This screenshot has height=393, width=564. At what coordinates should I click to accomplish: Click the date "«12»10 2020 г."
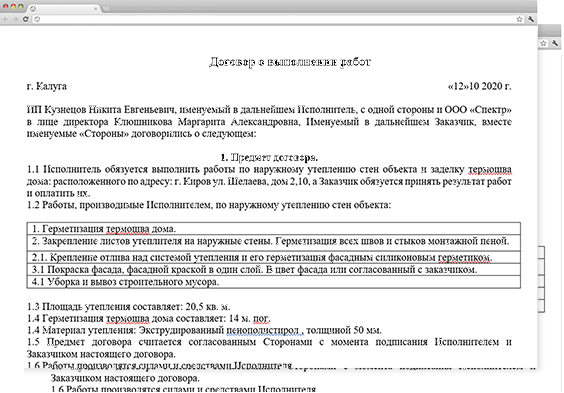coord(479,86)
